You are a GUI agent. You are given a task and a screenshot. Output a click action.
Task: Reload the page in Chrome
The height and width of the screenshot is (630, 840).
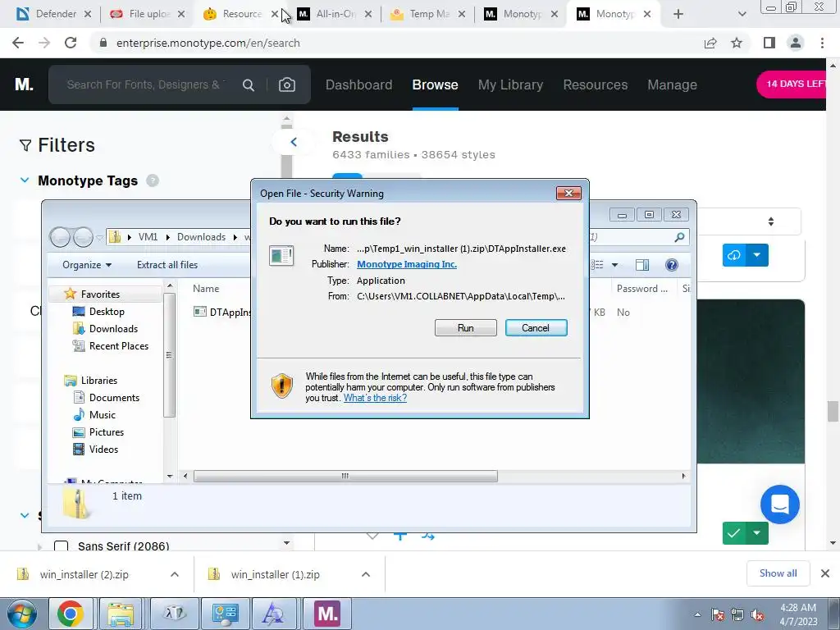(71, 43)
